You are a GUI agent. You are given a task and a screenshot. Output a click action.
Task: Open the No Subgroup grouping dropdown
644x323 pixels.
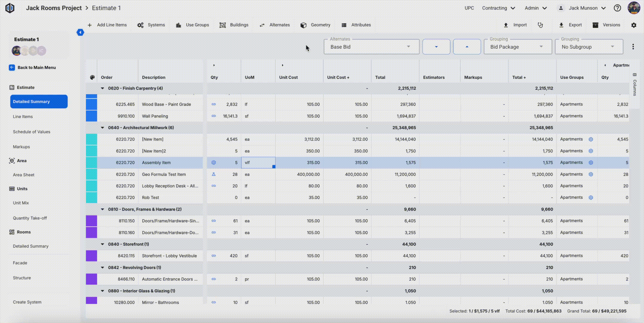pos(588,47)
